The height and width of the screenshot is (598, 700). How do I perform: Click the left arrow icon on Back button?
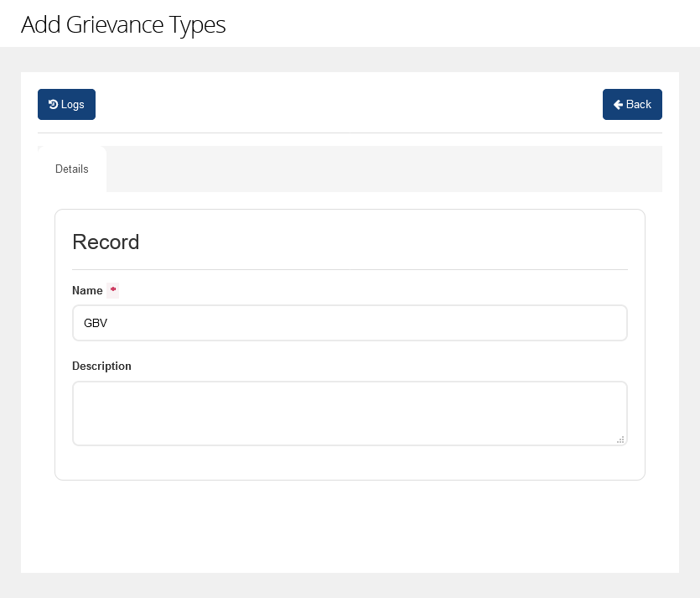pyautogui.click(x=618, y=105)
